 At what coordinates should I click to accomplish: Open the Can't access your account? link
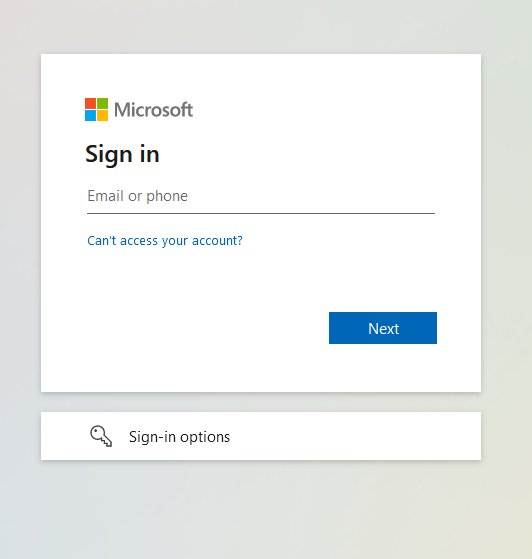pyautogui.click(x=165, y=241)
